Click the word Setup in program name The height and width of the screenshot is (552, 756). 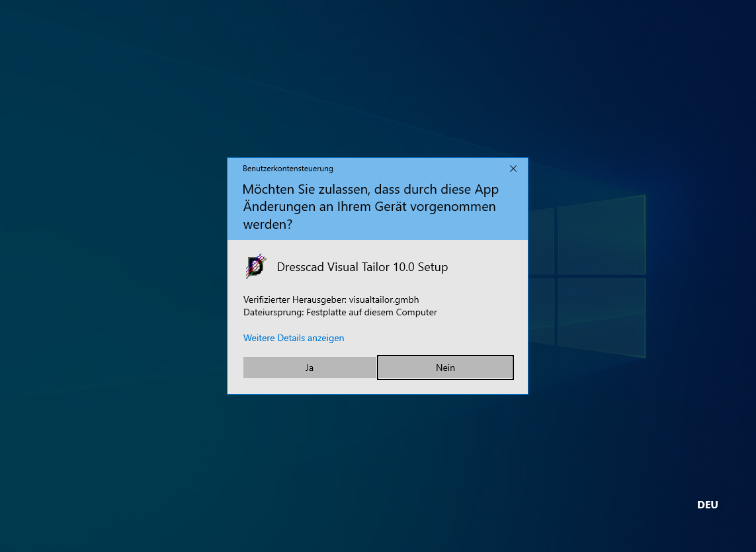pos(433,267)
